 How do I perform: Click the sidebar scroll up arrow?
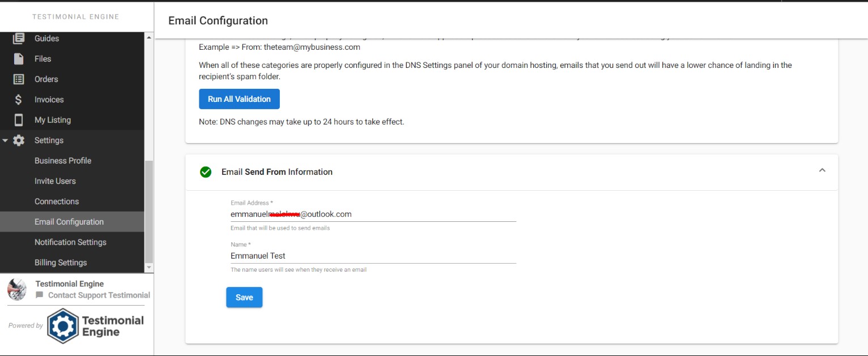pos(150,37)
